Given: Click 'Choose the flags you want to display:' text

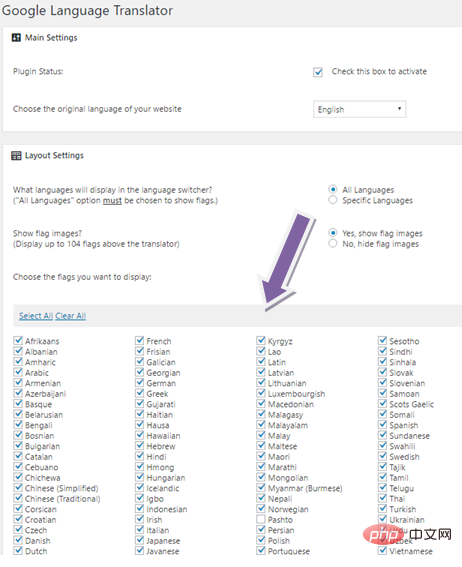Looking at the screenshot, I should pyautogui.click(x=82, y=277).
